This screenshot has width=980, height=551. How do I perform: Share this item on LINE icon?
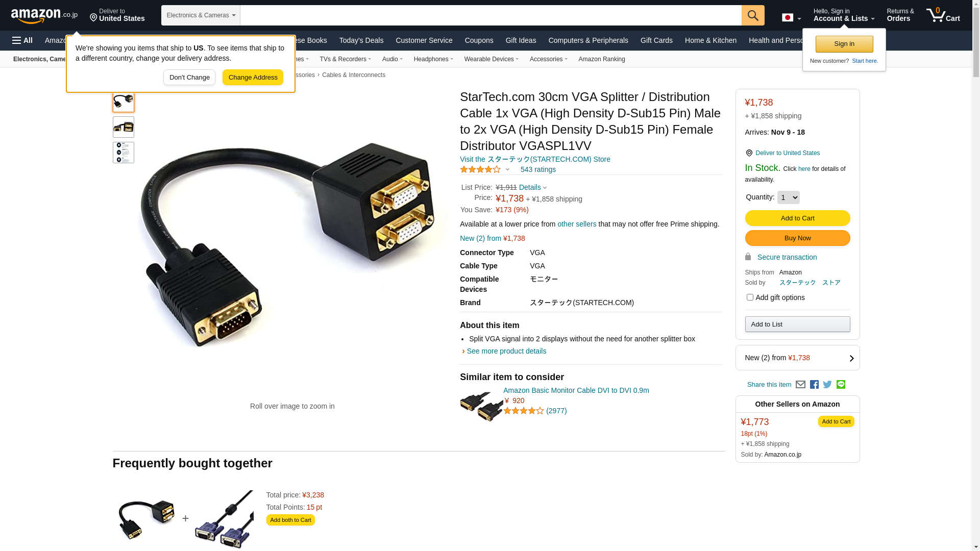click(x=841, y=385)
